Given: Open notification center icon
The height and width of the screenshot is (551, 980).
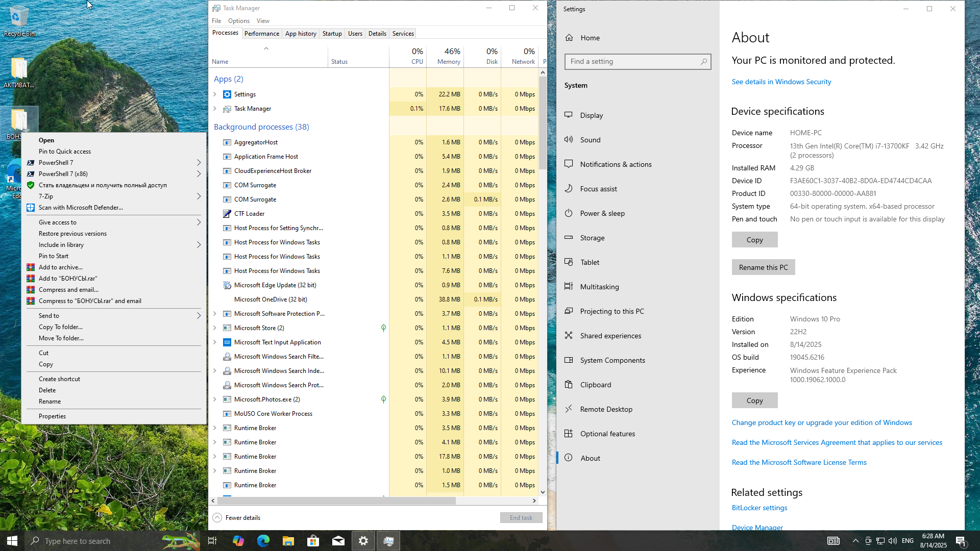Looking at the screenshot, I should pyautogui.click(x=961, y=541).
